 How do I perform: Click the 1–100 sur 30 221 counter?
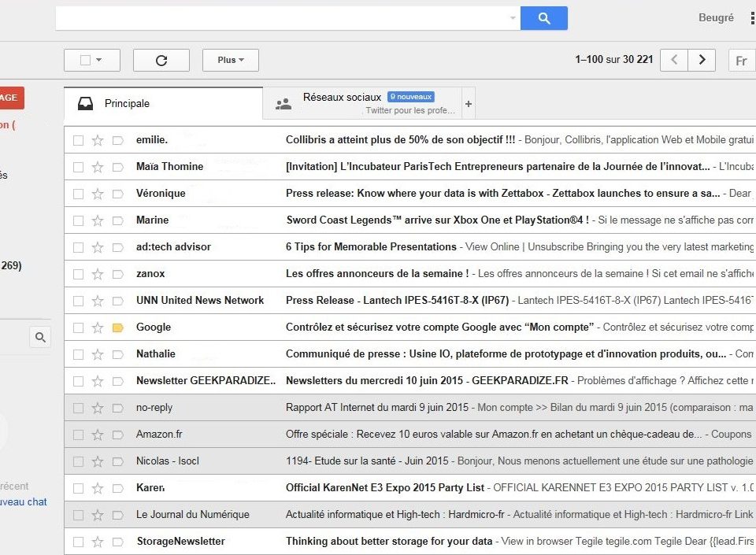[x=613, y=60]
